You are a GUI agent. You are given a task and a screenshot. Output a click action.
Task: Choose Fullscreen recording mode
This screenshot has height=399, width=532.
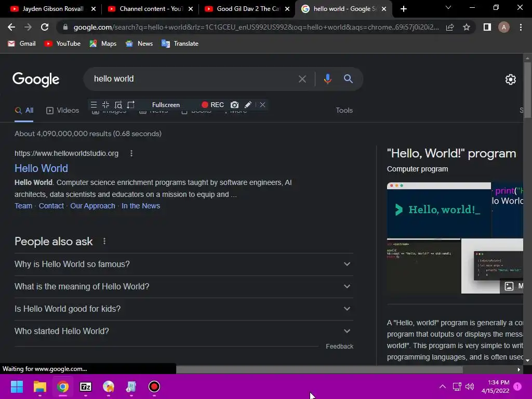(x=166, y=105)
